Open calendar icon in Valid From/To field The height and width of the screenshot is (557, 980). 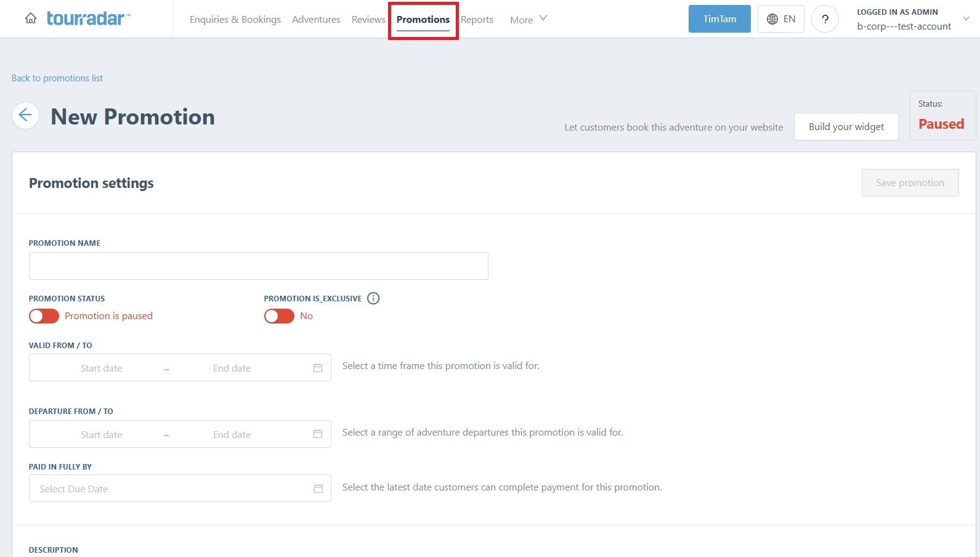click(318, 368)
